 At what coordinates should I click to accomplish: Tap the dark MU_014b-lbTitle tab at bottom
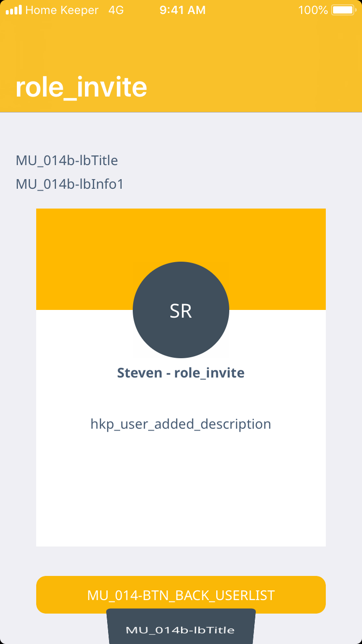click(x=181, y=629)
